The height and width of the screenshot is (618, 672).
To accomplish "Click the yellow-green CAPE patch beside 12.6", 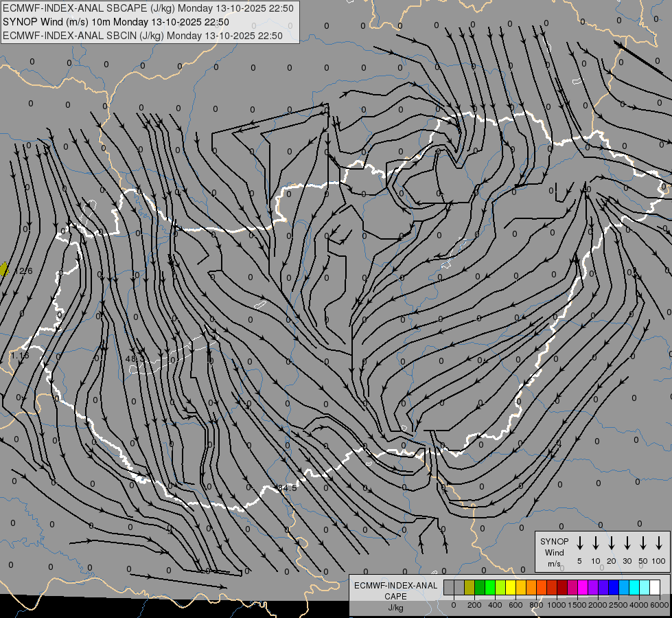I will tap(3, 269).
